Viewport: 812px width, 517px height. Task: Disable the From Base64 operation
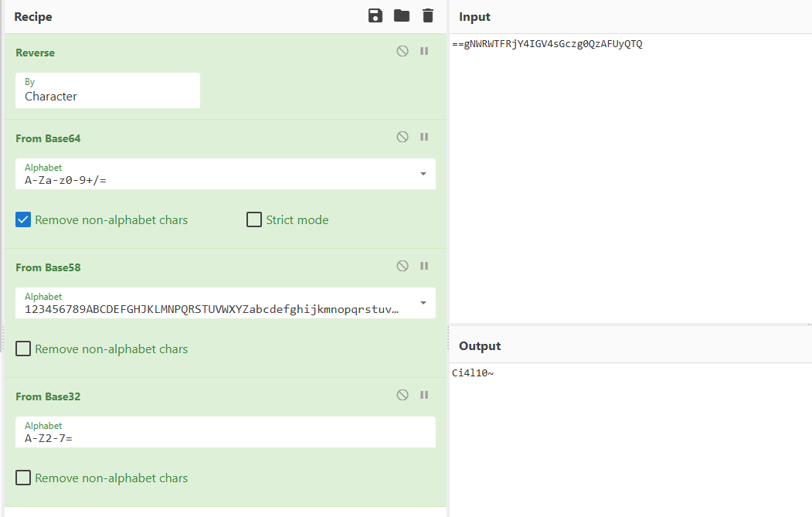point(403,138)
